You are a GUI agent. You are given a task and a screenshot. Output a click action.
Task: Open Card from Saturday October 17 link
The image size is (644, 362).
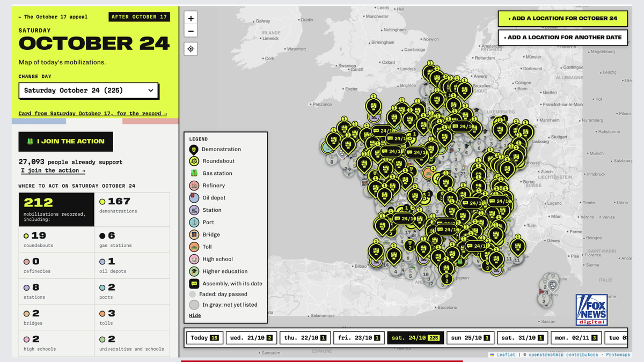[92, 114]
